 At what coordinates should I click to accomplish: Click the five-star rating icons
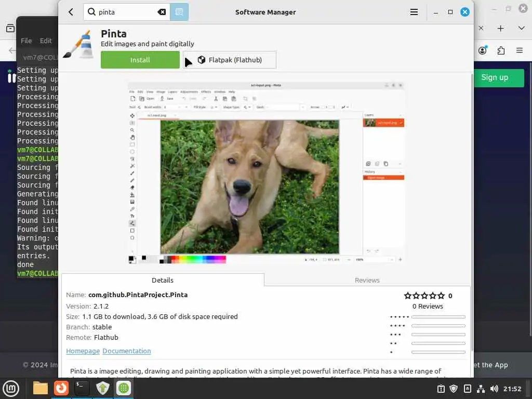424,296
